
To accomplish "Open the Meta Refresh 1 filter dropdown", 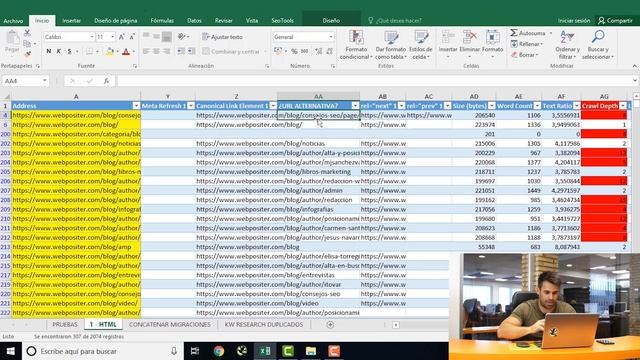I will coord(191,106).
